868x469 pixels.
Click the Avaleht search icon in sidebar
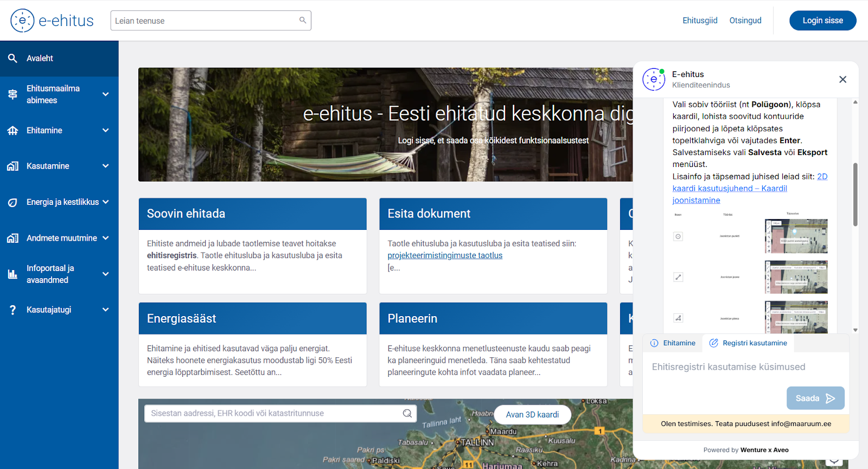click(x=12, y=58)
